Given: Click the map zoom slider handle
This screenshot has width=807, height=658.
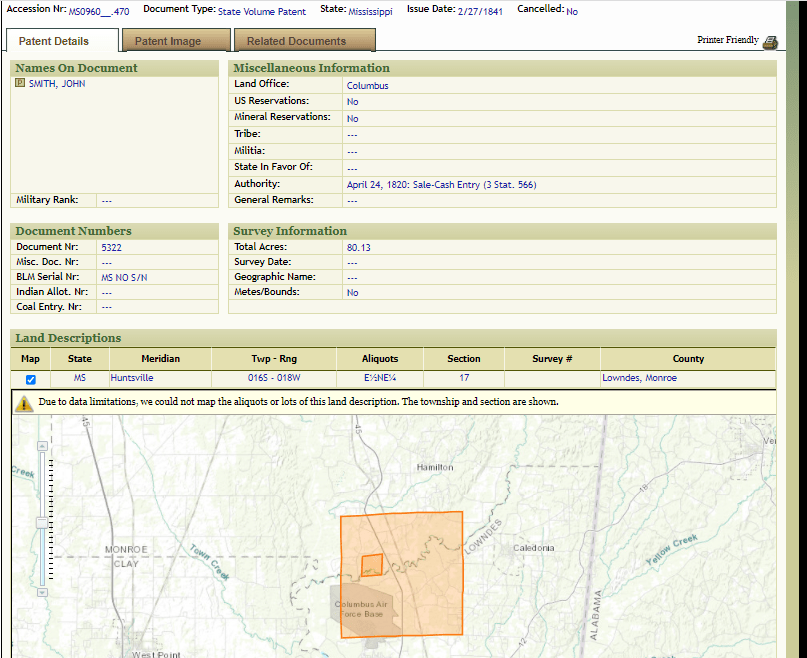Looking at the screenshot, I should [41, 522].
